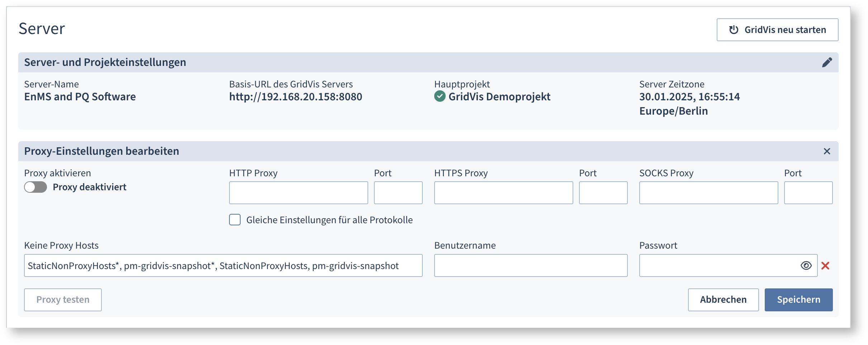This screenshot has height=345, width=868.
Task: Select the HTTPS Proxy Port field
Action: click(603, 193)
